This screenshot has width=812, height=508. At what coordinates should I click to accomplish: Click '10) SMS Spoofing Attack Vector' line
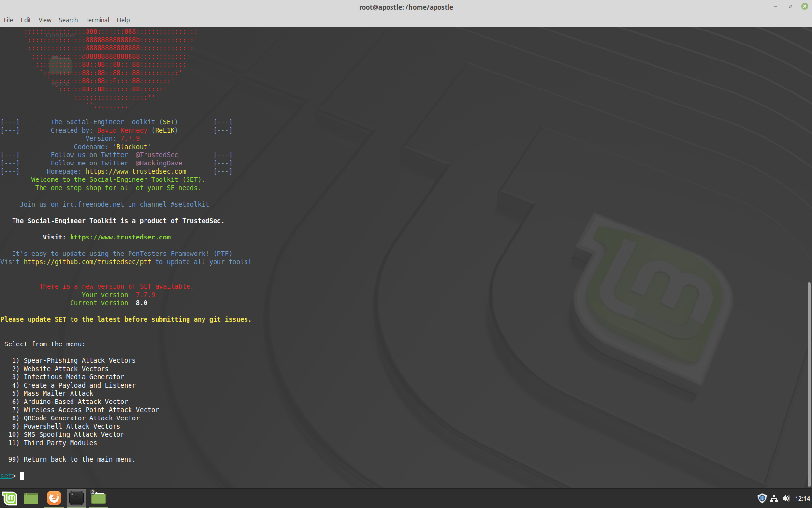coord(66,435)
